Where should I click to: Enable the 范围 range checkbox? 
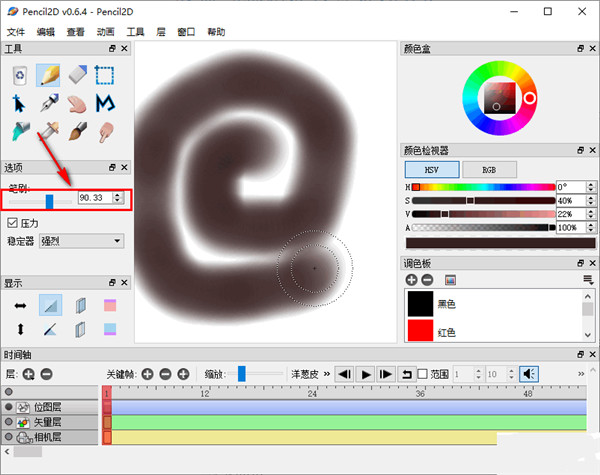(x=422, y=373)
